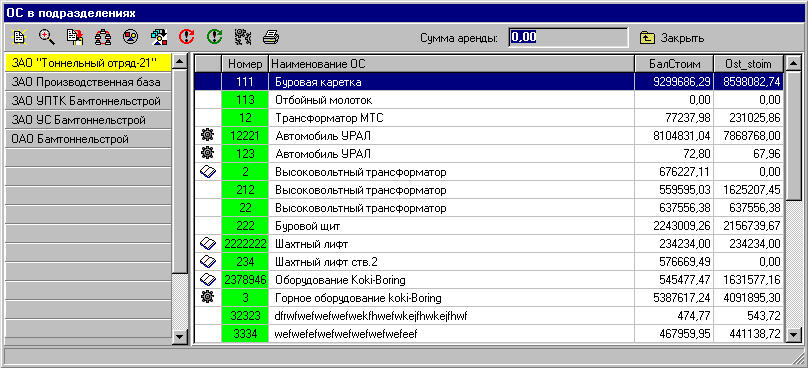Image resolution: width=808 pixels, height=368 pixels.
Task: Click the colored shapes with arrow icon
Action: 159,37
